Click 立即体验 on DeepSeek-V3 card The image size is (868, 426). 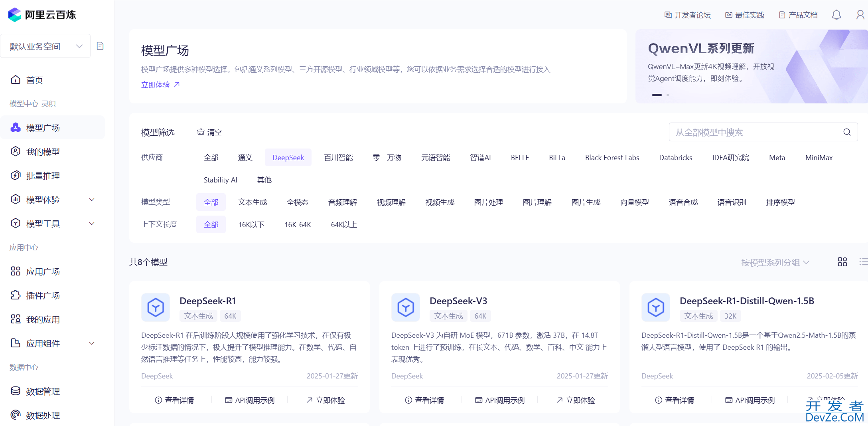pos(576,400)
